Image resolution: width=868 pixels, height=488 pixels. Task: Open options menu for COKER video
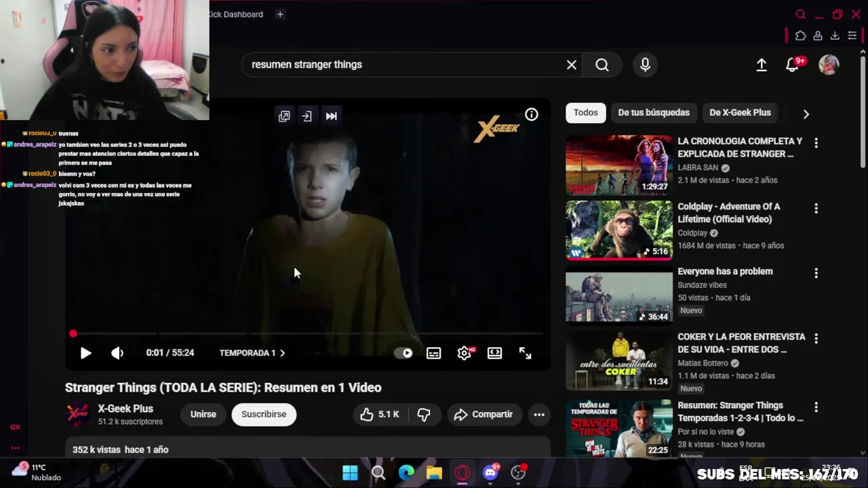click(816, 338)
